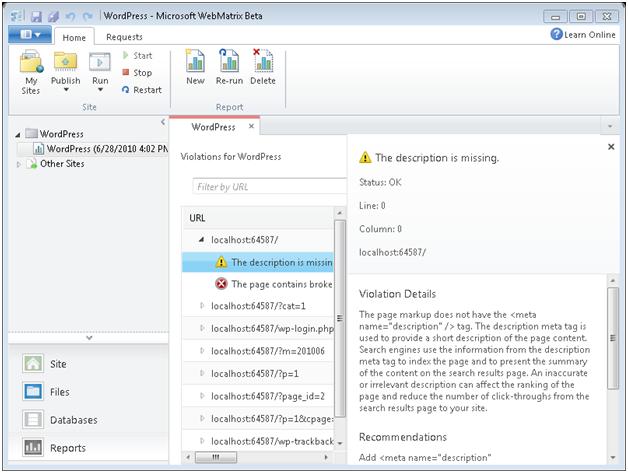Collapse the left navigation pane chevron
The width and height of the screenshot is (628, 473).
click(163, 122)
